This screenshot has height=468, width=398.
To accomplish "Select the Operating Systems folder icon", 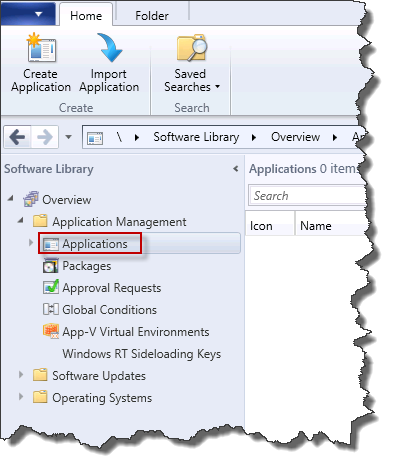I will [x=40, y=397].
